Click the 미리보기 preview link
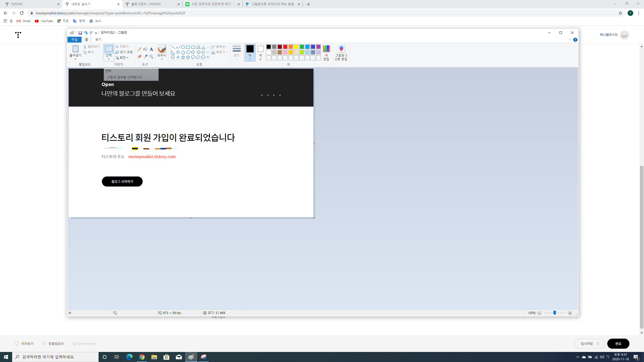Screen dimensions: 644x362 point(24,344)
